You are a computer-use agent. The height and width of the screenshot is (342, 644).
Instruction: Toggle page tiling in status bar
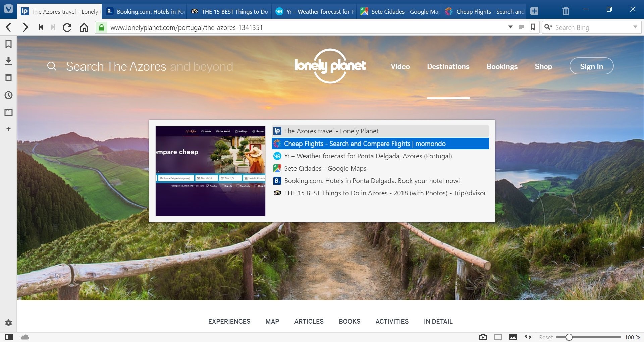[x=498, y=337]
